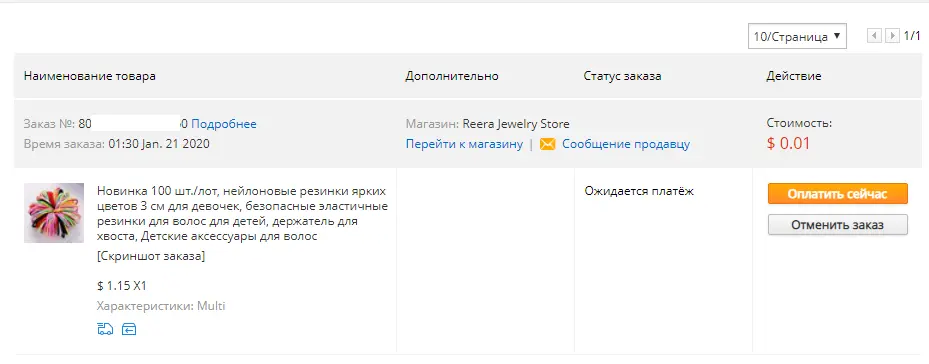Go to the next page arrow
This screenshot has width=929, height=364.
[x=892, y=36]
